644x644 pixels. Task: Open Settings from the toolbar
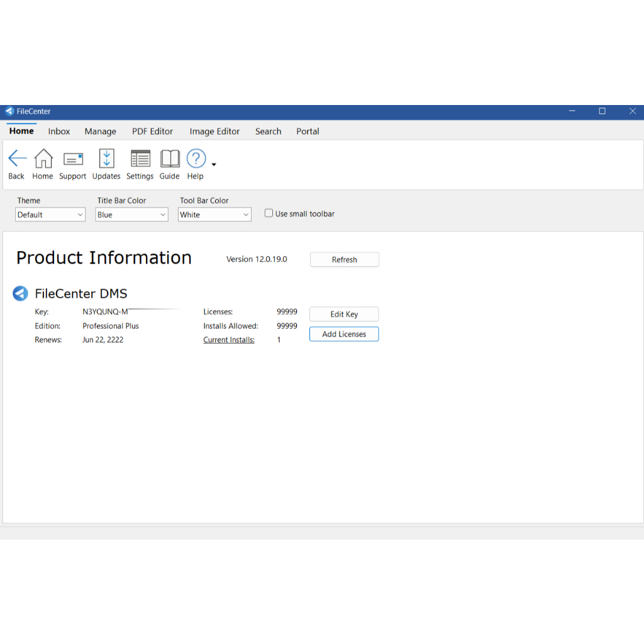pos(140,159)
